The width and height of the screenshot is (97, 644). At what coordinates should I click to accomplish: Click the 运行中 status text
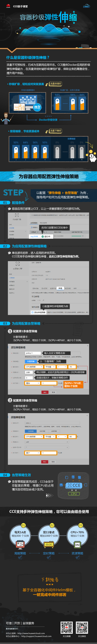[47, 236]
